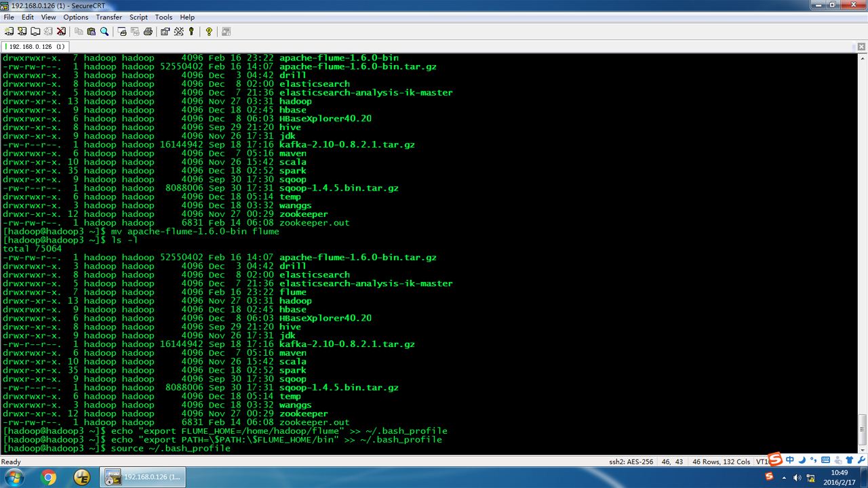Launch UltraEdit from the taskbar

click(82, 477)
